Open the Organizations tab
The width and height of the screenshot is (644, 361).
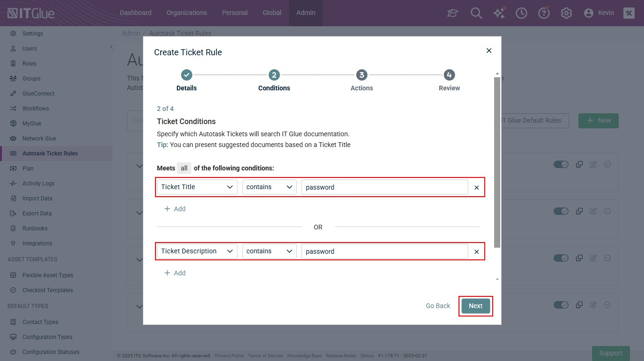pyautogui.click(x=187, y=13)
